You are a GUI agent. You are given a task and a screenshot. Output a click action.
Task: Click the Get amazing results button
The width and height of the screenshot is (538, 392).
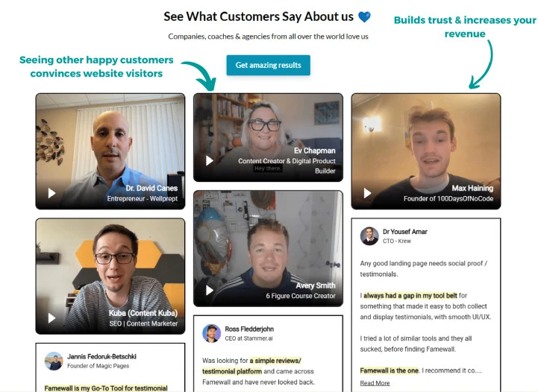269,65
